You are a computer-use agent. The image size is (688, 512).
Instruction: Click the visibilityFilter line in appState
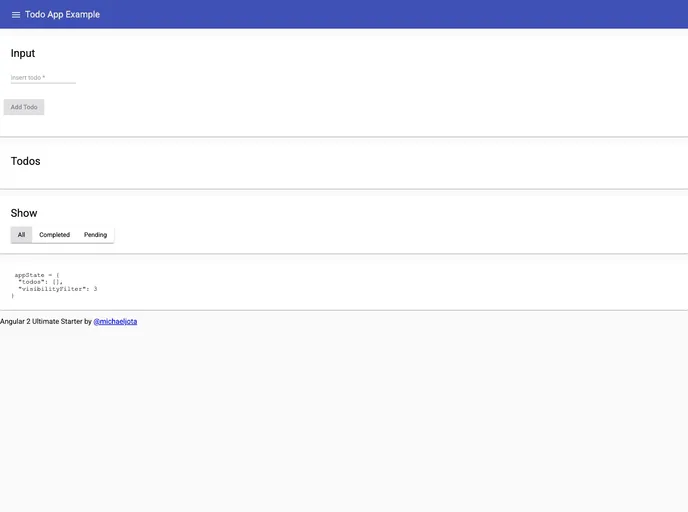57,289
